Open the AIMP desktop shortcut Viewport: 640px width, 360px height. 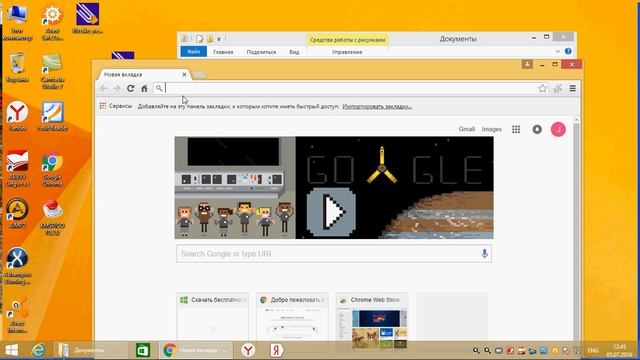(17, 213)
